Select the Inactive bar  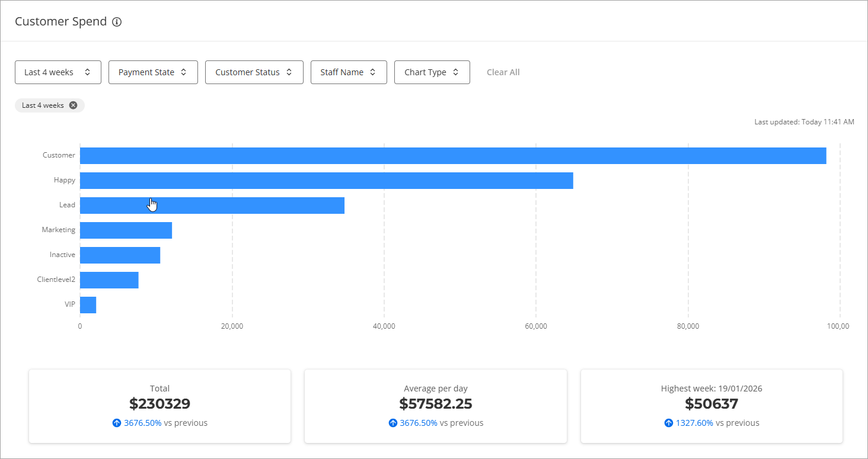(x=120, y=255)
